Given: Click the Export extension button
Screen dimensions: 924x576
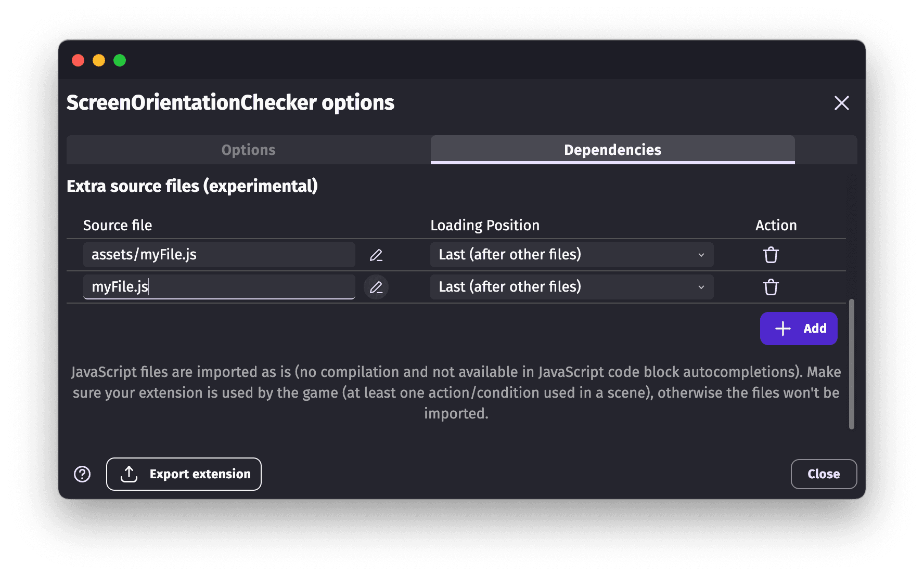Looking at the screenshot, I should pyautogui.click(x=184, y=474).
